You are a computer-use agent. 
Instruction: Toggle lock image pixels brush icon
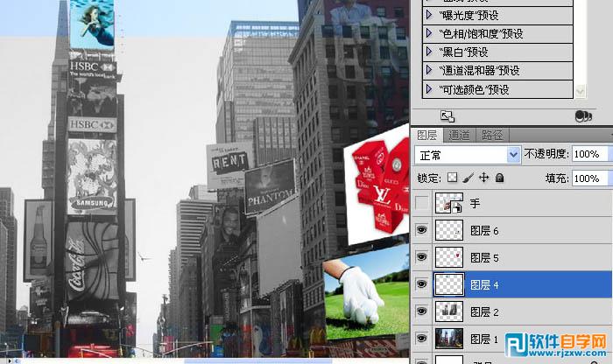point(468,178)
